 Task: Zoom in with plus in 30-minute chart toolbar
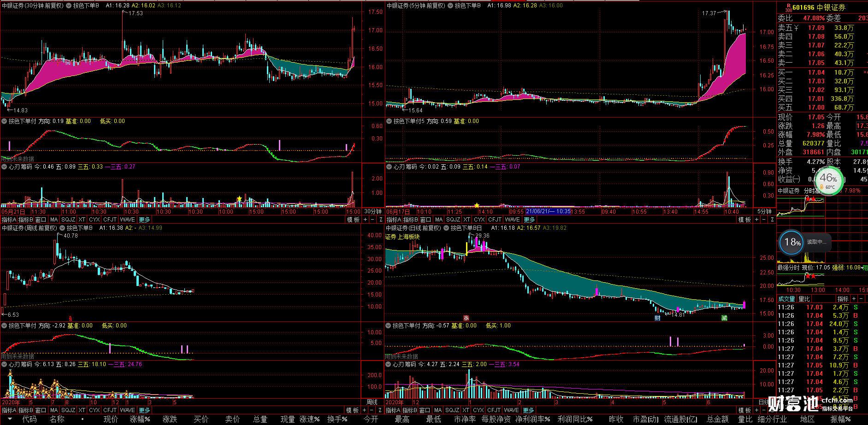[x=366, y=220]
